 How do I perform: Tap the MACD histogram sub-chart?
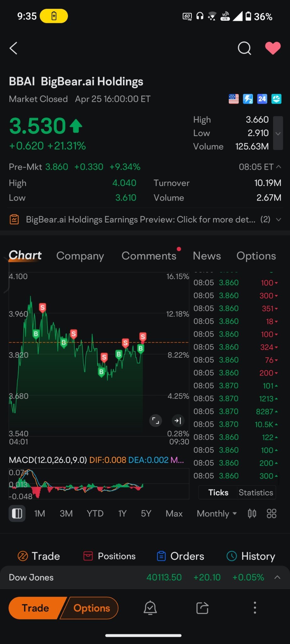pyautogui.click(x=99, y=484)
